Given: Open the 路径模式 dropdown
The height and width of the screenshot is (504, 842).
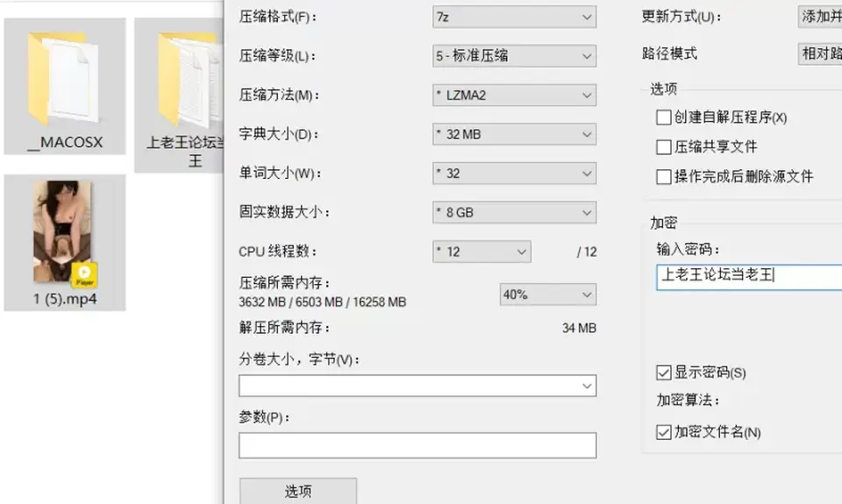Looking at the screenshot, I should point(819,53).
